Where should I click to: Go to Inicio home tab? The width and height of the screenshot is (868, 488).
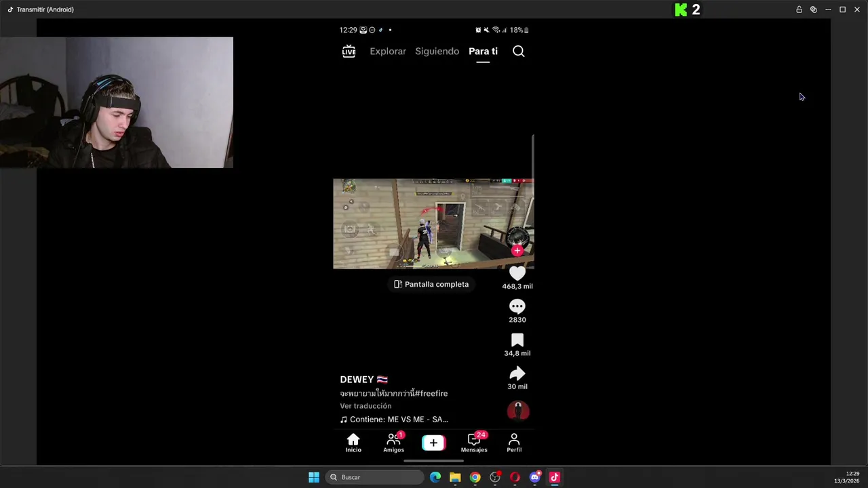tap(353, 443)
